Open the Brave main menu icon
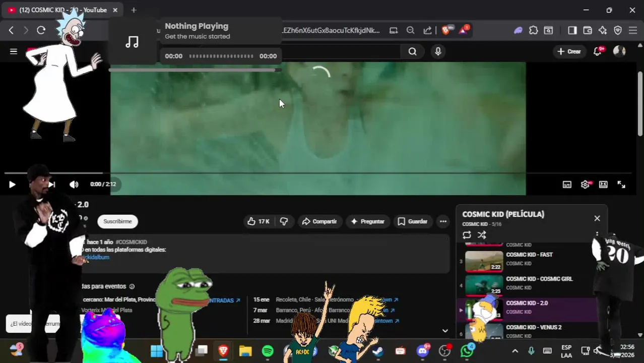 [633, 30]
